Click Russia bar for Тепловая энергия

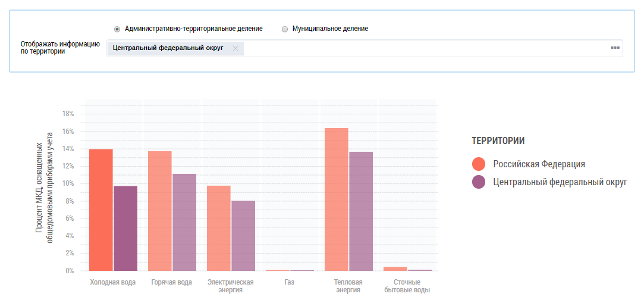(336, 199)
